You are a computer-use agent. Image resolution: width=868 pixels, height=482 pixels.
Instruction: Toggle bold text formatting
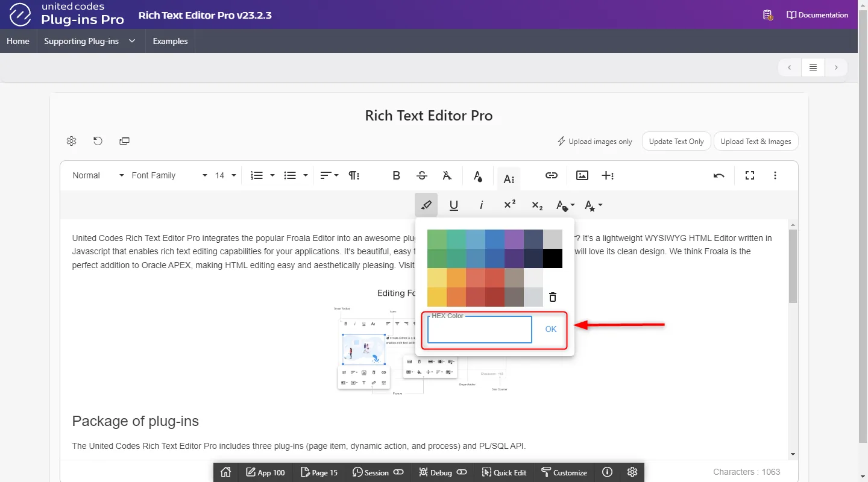click(x=396, y=175)
